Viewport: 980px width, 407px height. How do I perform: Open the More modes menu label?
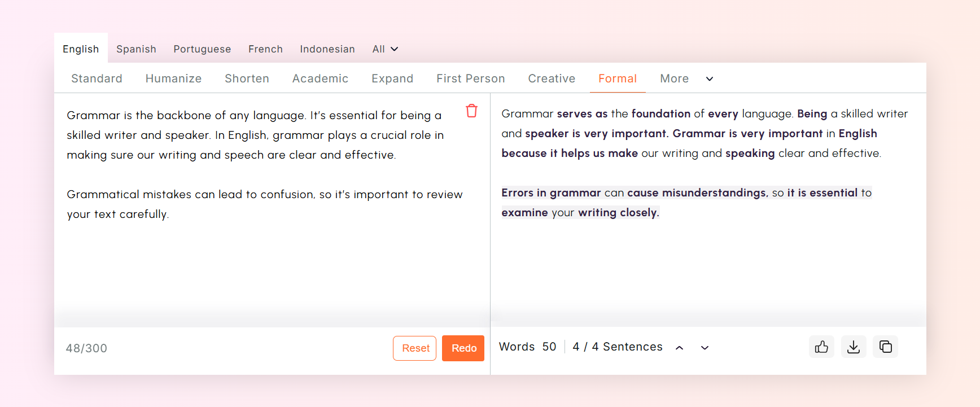674,78
